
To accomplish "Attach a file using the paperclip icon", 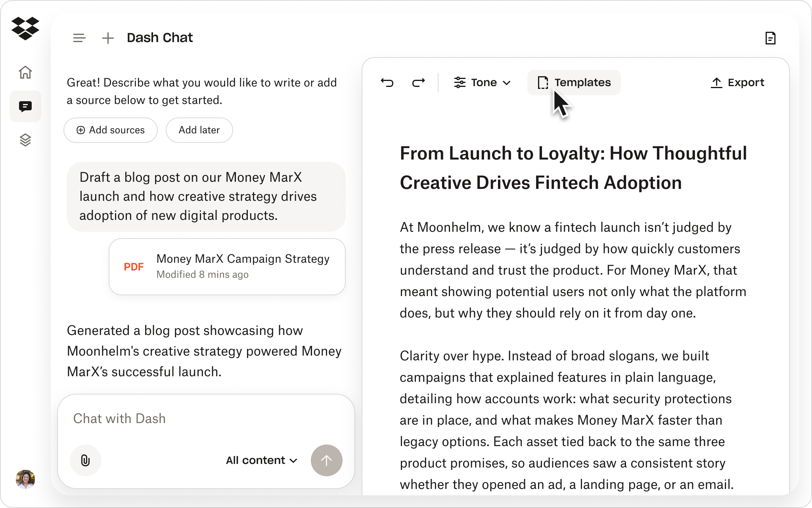I will point(85,460).
